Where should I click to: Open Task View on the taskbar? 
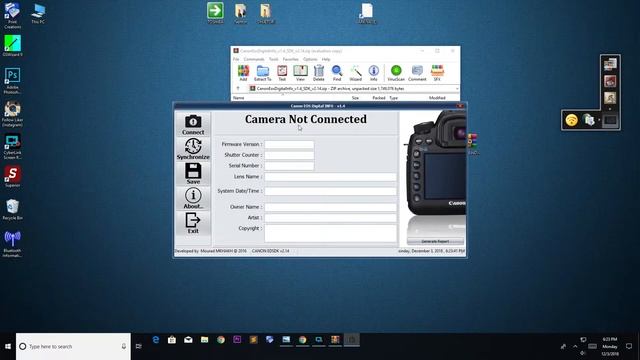click(x=139, y=347)
